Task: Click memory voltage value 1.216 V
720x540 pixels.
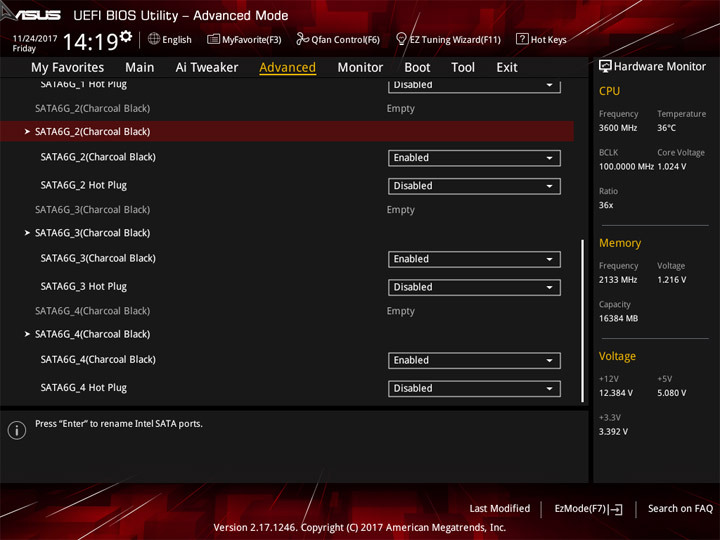Action: 672,280
